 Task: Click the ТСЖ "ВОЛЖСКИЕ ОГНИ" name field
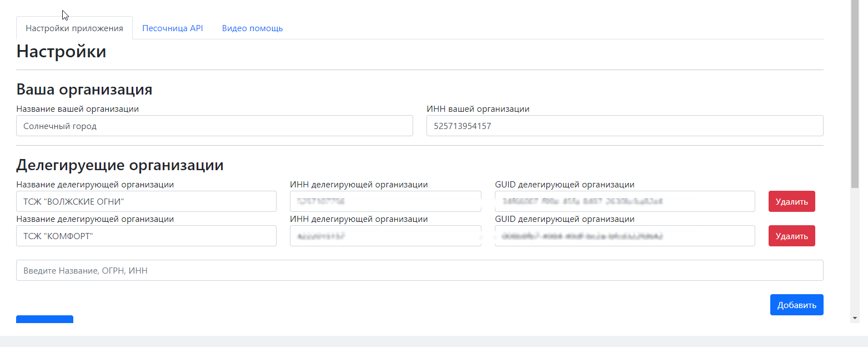(x=146, y=201)
